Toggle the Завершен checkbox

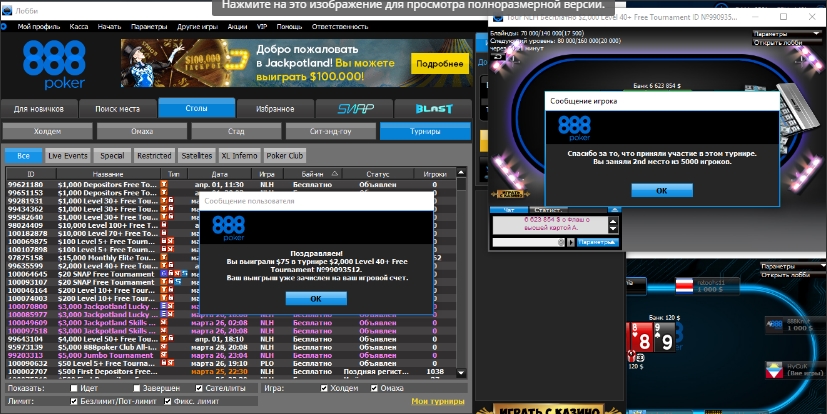point(137,388)
